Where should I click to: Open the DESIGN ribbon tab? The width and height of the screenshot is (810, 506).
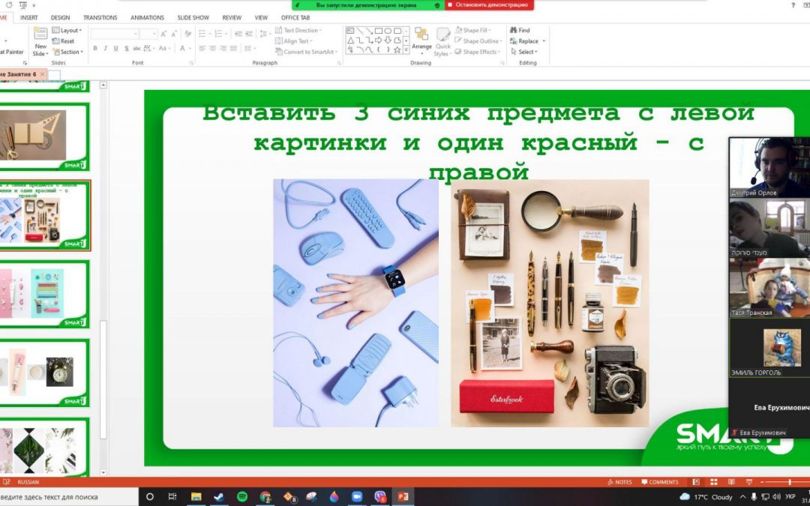click(60, 18)
